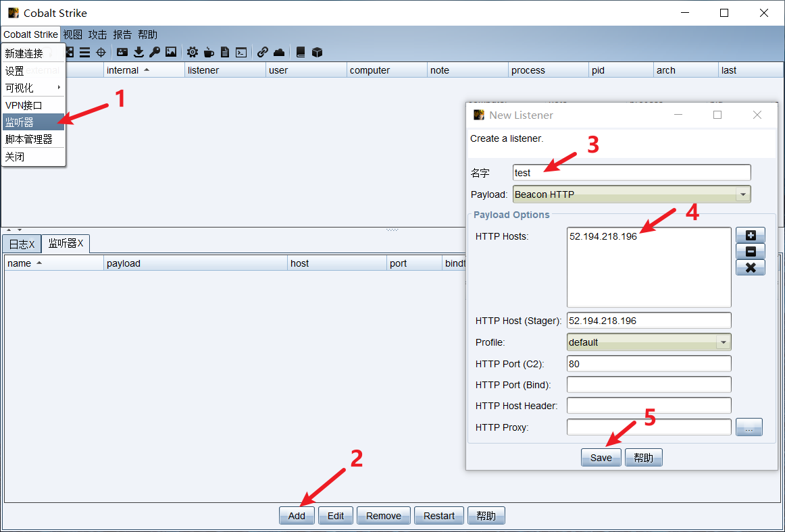Switch to session table view icon

coord(84,52)
